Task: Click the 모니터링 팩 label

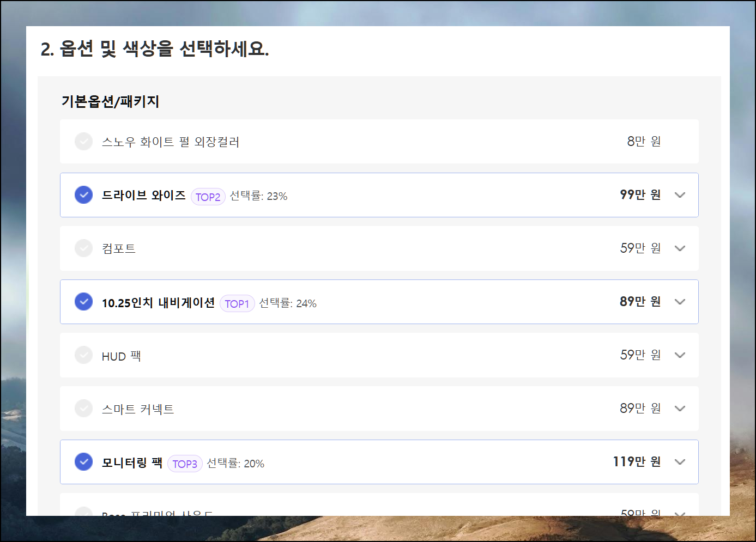Action: pyautogui.click(x=132, y=462)
